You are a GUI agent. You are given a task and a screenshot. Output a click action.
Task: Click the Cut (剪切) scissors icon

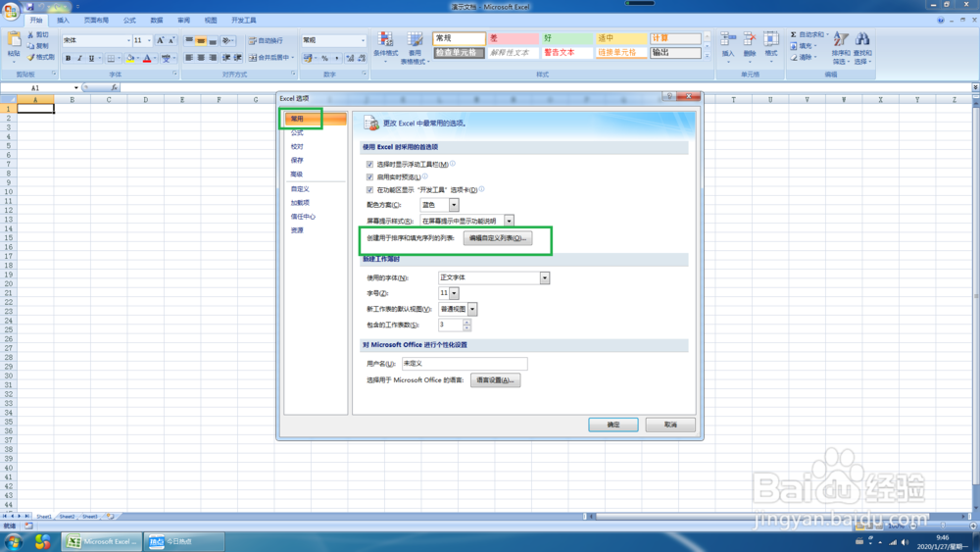tap(30, 35)
